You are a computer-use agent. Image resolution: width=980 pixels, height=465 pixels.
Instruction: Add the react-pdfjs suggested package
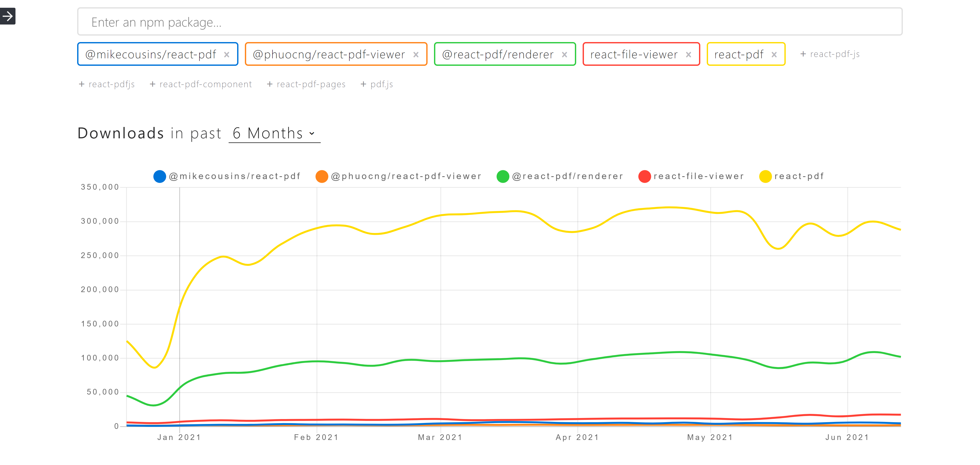(x=107, y=84)
